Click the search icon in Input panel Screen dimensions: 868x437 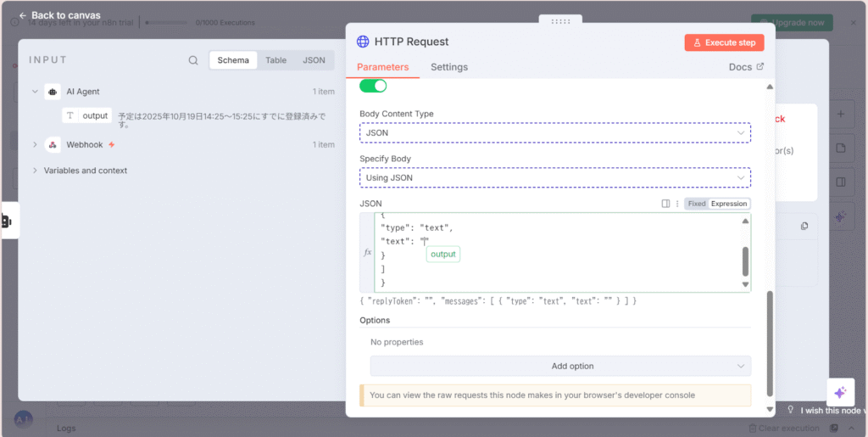[193, 60]
